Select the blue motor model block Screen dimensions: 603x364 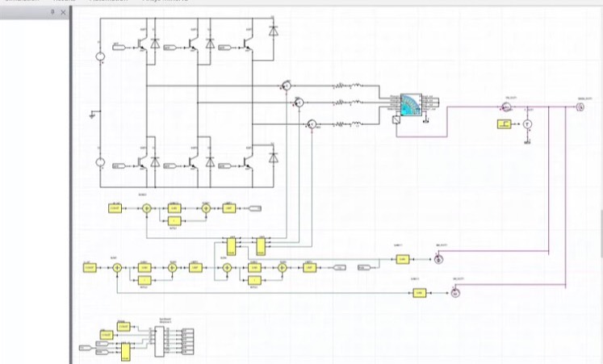(x=411, y=105)
